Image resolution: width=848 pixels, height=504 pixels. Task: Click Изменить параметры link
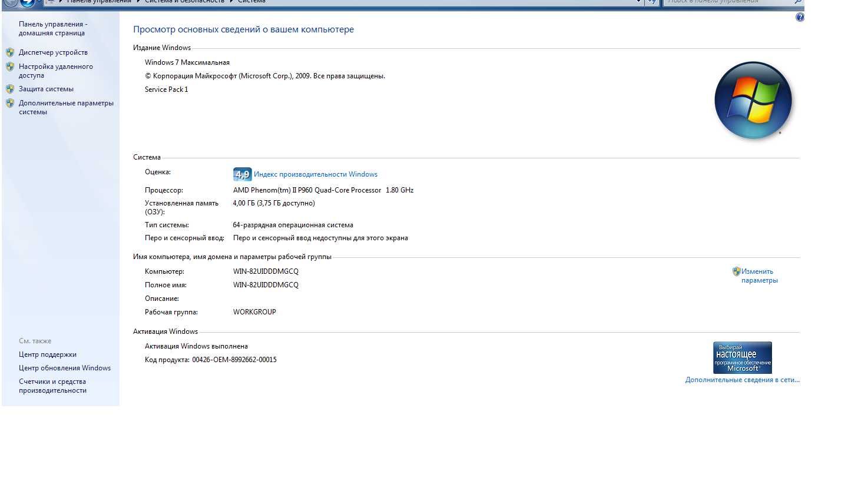(760, 276)
